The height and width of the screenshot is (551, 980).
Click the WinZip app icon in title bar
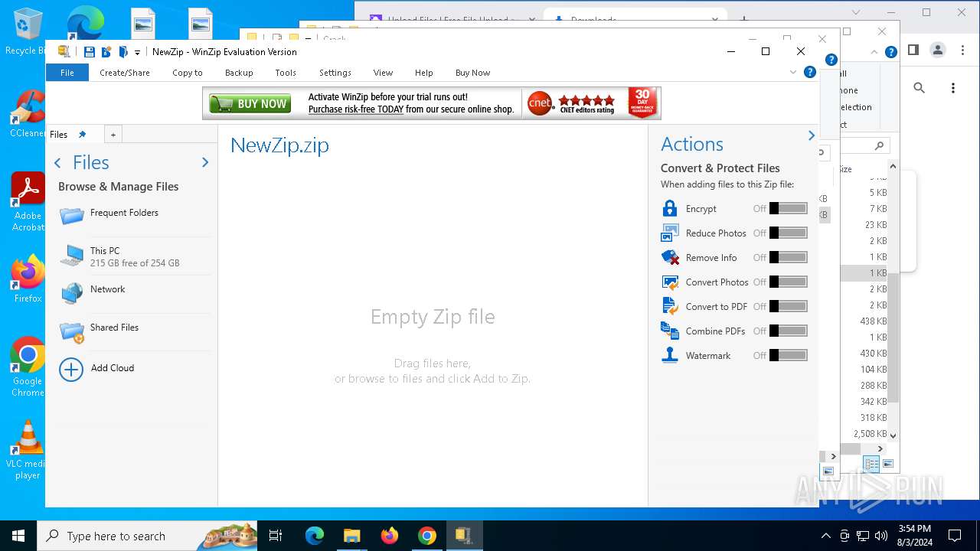[64, 51]
